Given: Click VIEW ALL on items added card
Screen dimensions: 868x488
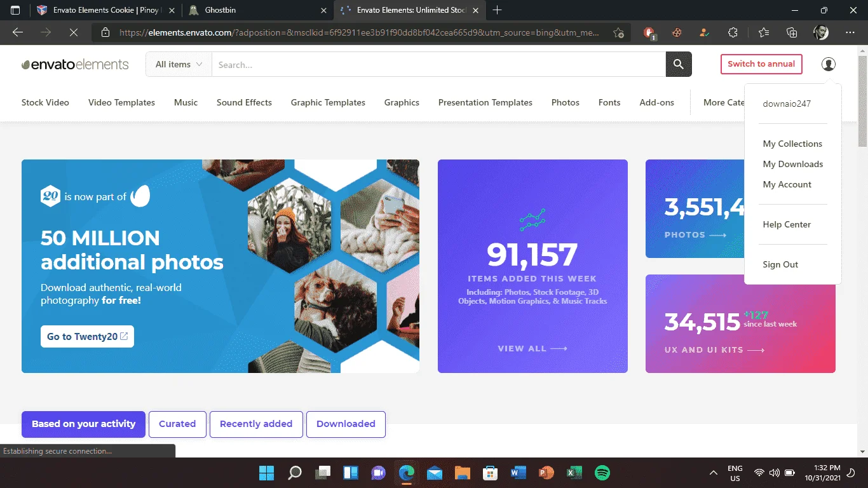Looking at the screenshot, I should click(532, 348).
